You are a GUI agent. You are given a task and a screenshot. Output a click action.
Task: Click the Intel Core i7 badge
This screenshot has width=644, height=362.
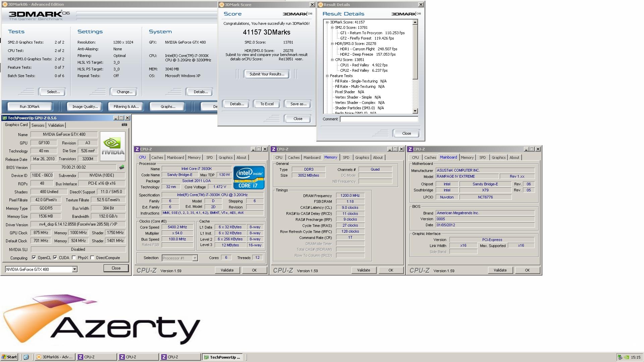249,178
